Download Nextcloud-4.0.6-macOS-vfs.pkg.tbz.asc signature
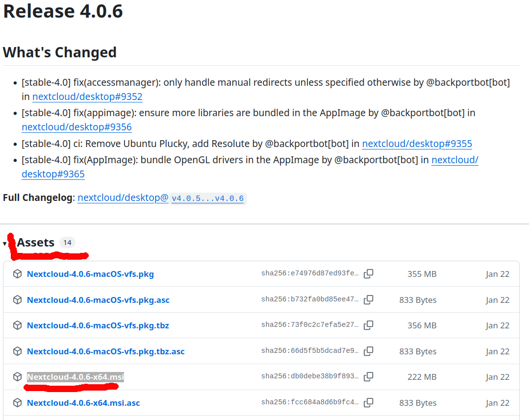Screen dimensions: 529x420 (x=105, y=351)
